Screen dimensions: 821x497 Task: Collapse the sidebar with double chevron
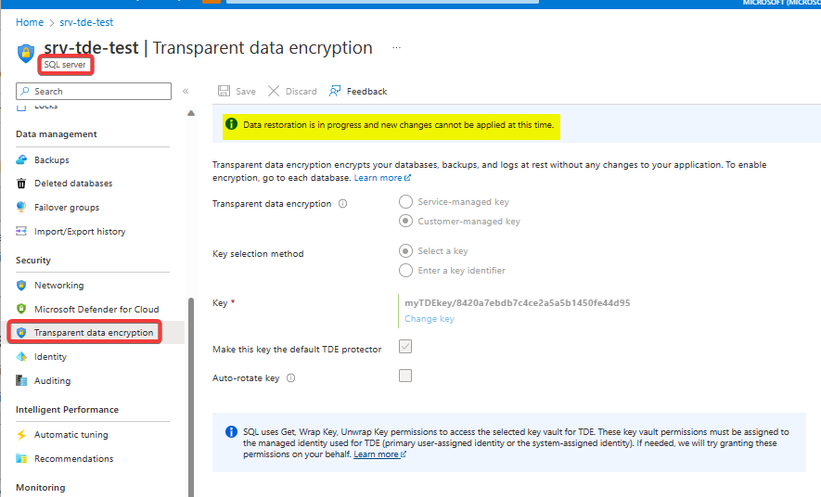click(186, 91)
